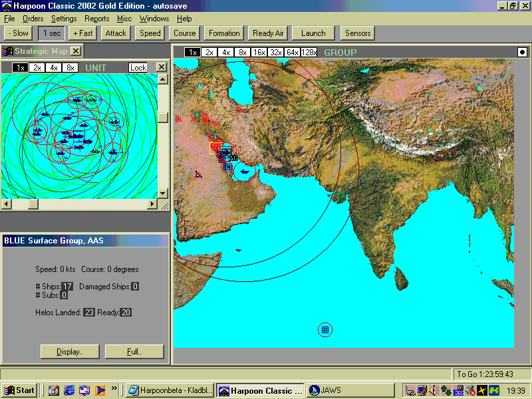
Task: Open the File menu
Action: click(x=9, y=19)
